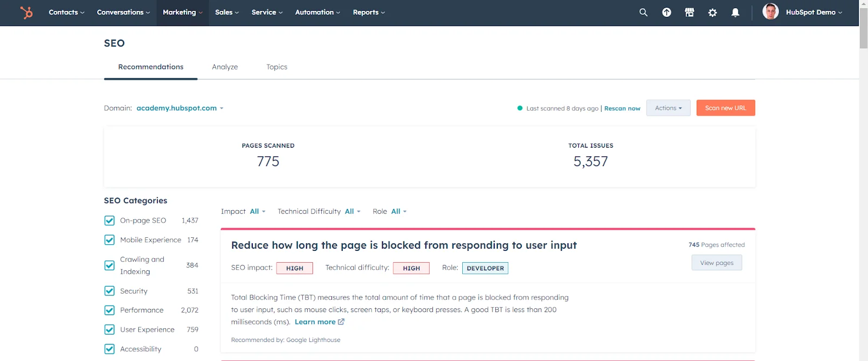868x361 pixels.
Task: Click the external link icon beside Learn more
Action: click(x=341, y=322)
